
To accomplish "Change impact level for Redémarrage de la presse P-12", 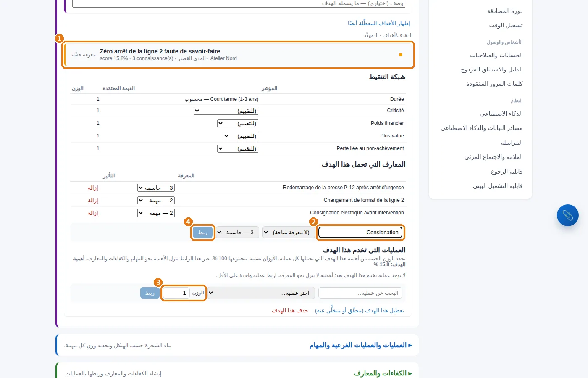I will point(156,188).
